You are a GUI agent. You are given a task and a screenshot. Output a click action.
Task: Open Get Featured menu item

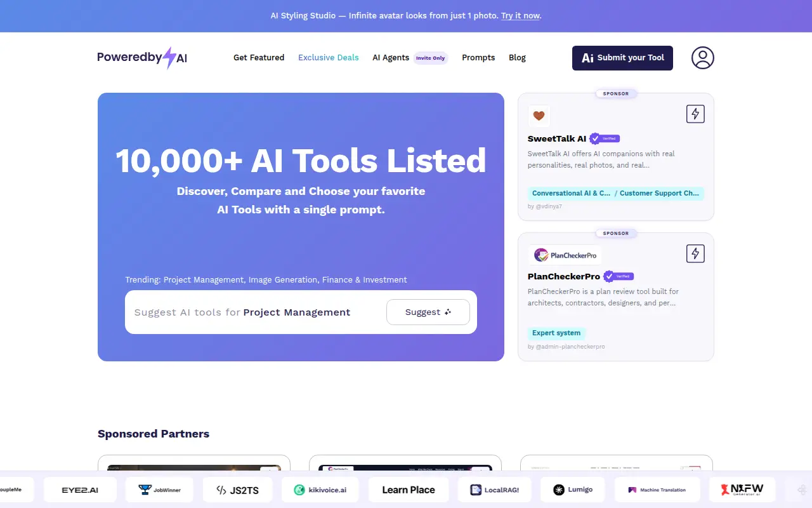[259, 58]
